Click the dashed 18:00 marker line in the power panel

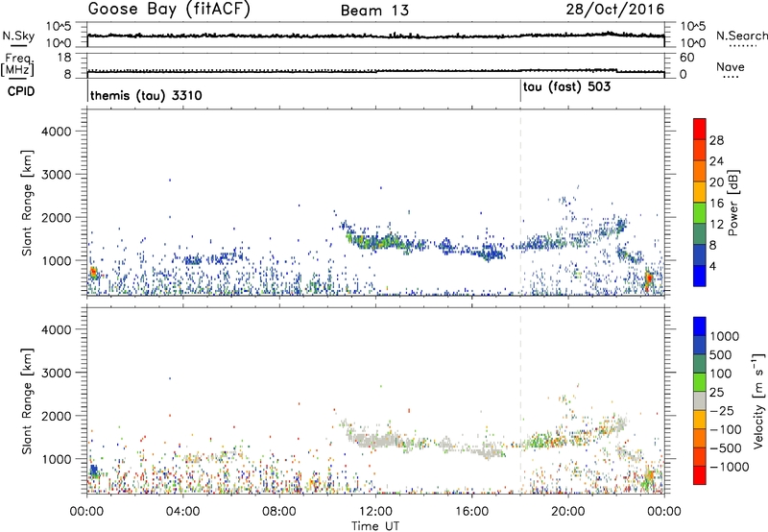tap(520, 203)
